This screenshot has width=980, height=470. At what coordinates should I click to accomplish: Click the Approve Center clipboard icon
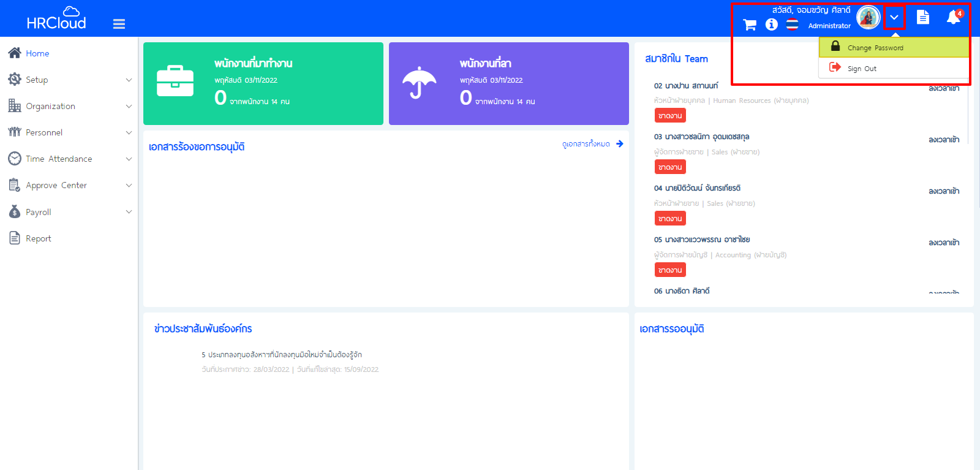pyautogui.click(x=15, y=185)
